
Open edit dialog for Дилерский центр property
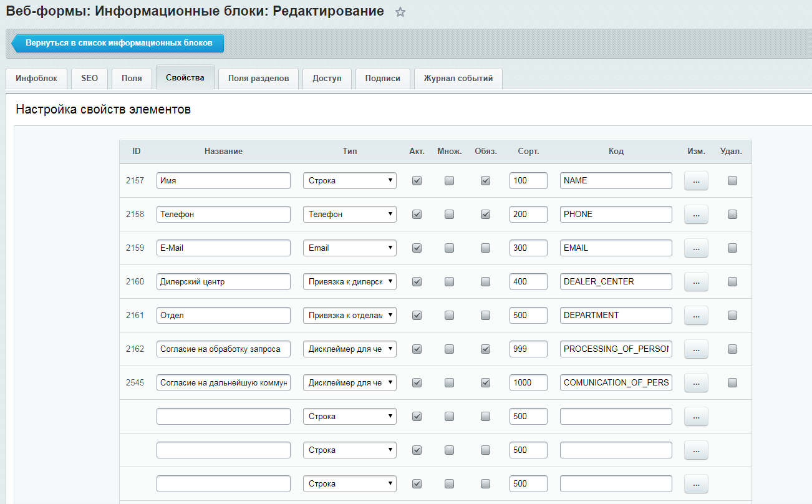tap(696, 281)
